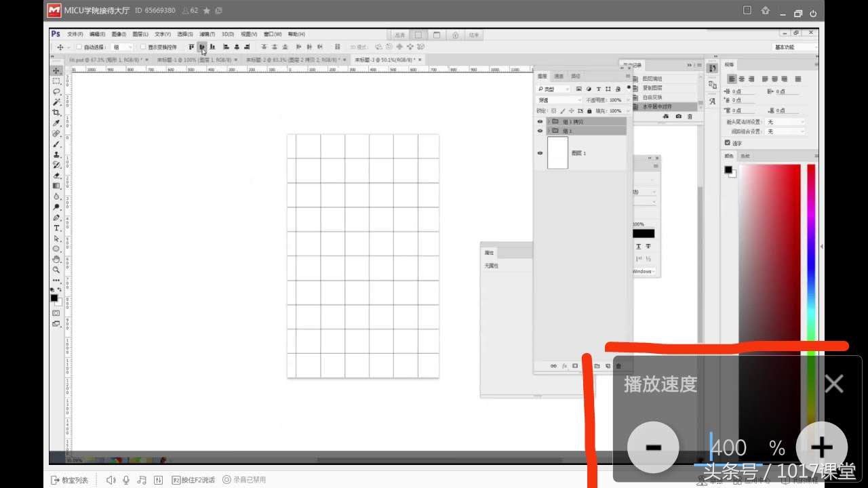868x488 pixels.
Task: Open the 避头尾法则设置 dropdown
Action: click(x=786, y=122)
